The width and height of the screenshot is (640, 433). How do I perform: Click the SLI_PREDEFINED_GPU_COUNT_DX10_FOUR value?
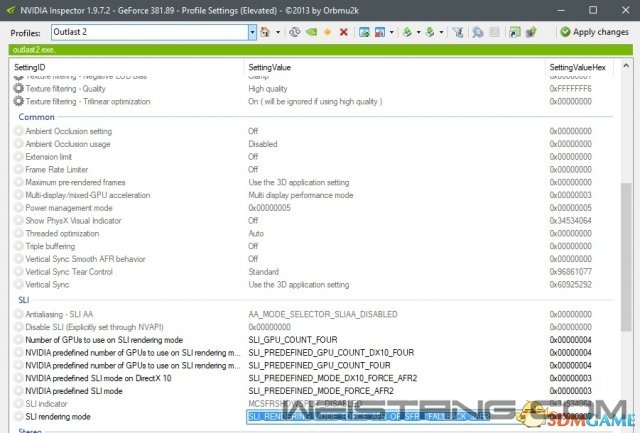pyautogui.click(x=331, y=353)
